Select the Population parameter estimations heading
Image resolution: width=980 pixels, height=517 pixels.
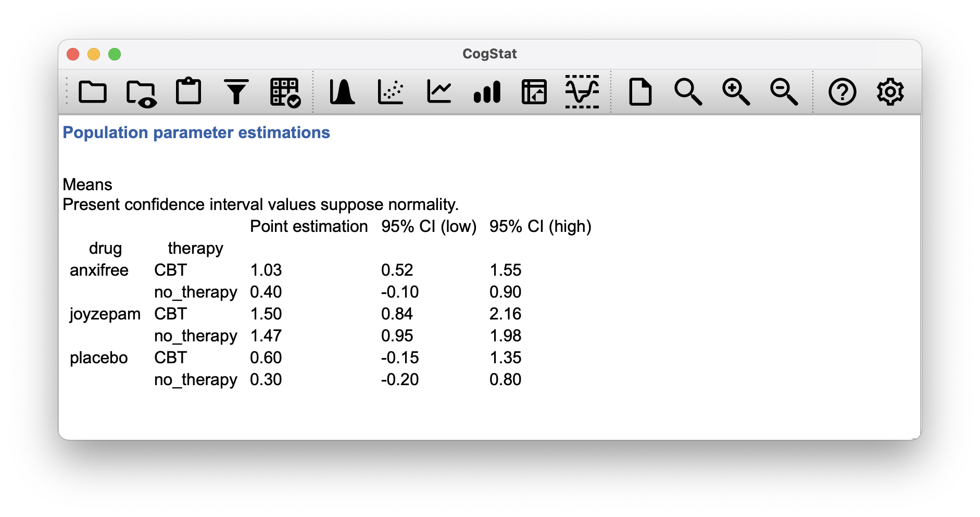click(196, 132)
